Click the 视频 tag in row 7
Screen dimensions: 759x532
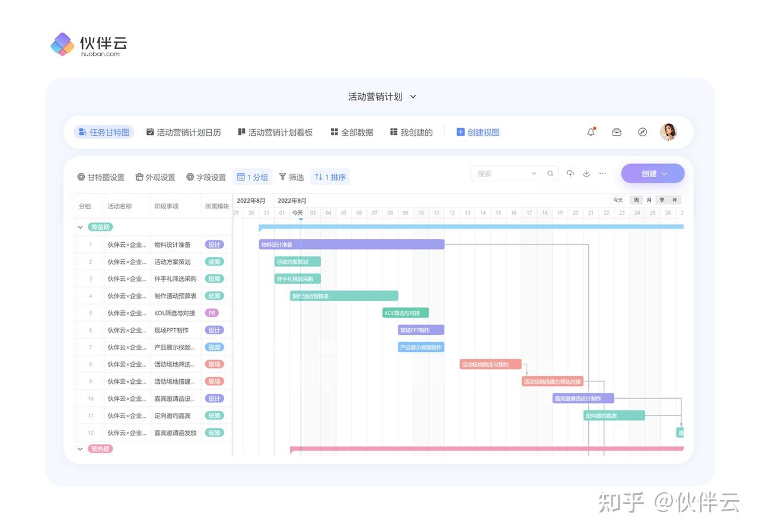(x=214, y=347)
